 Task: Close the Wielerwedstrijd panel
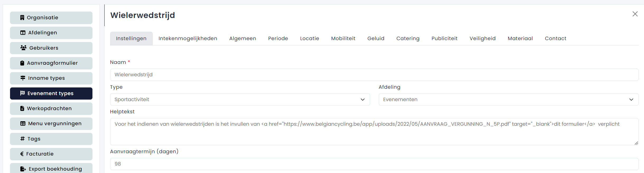coord(635,14)
